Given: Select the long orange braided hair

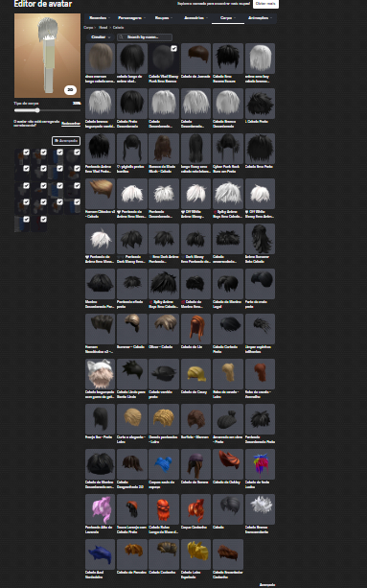Looking at the screenshot, I should 164,509.
